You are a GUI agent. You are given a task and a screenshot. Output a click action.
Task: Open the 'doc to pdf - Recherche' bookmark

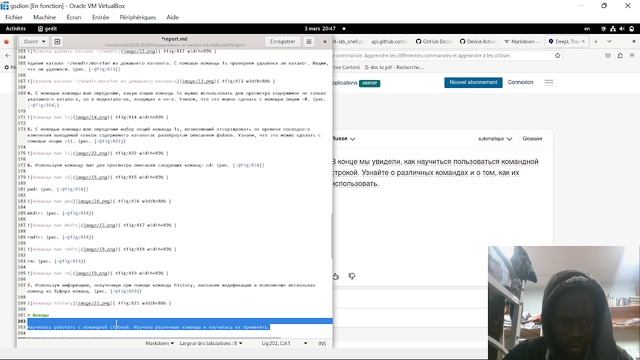tap(394, 67)
